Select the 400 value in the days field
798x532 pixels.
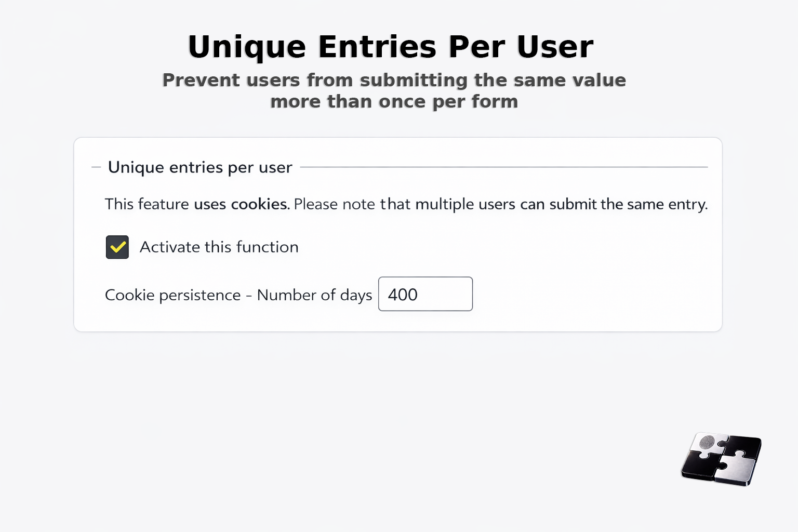403,294
